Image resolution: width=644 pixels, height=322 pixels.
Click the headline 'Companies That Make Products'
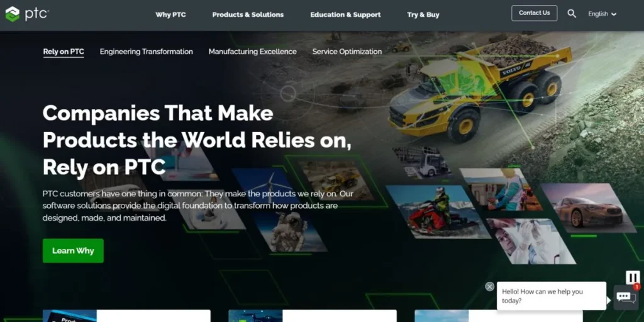(x=197, y=140)
